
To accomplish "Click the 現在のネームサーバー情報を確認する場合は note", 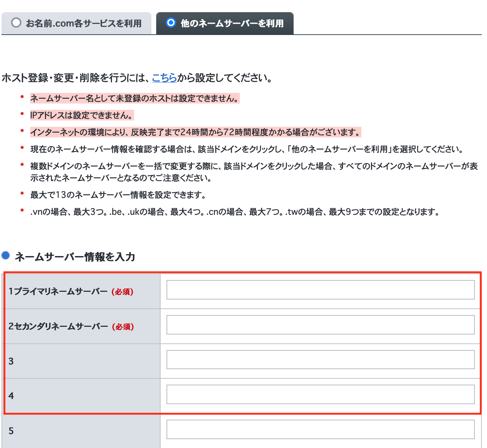I will pyautogui.click(x=246, y=149).
